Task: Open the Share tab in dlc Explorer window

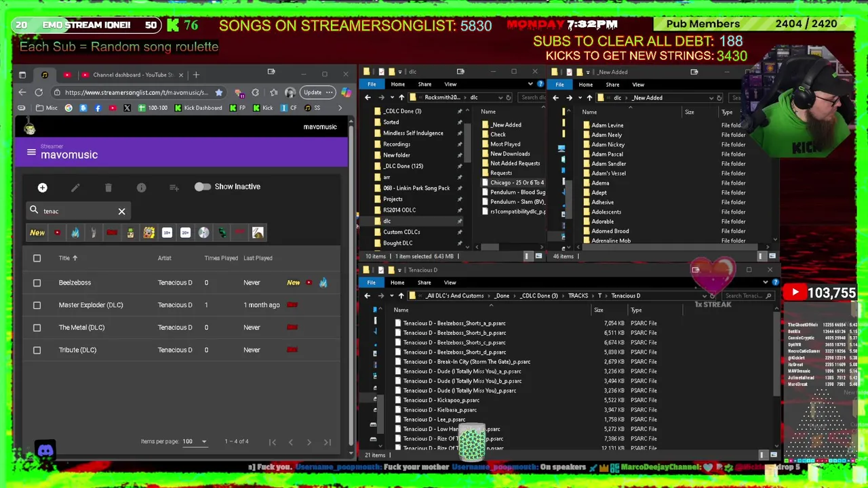Action: tap(425, 84)
